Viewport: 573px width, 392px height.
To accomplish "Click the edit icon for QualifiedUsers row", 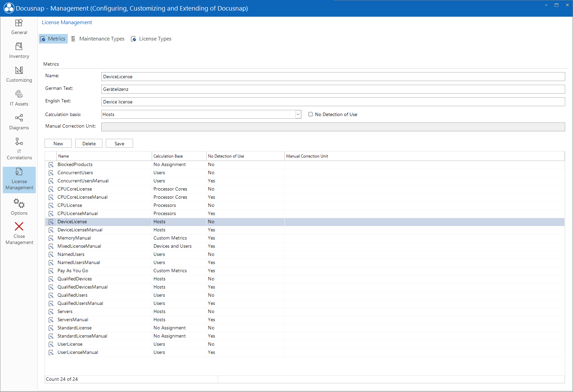I will pyautogui.click(x=51, y=295).
